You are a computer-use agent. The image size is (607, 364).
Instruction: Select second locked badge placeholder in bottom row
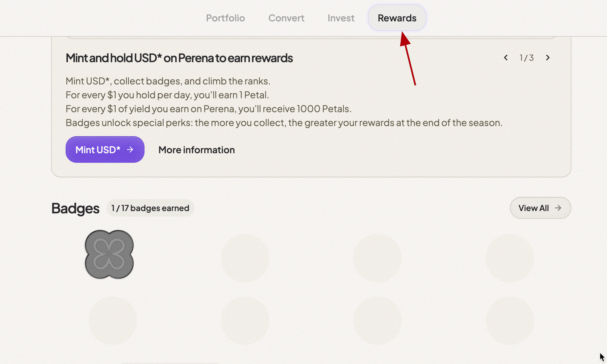tap(245, 320)
